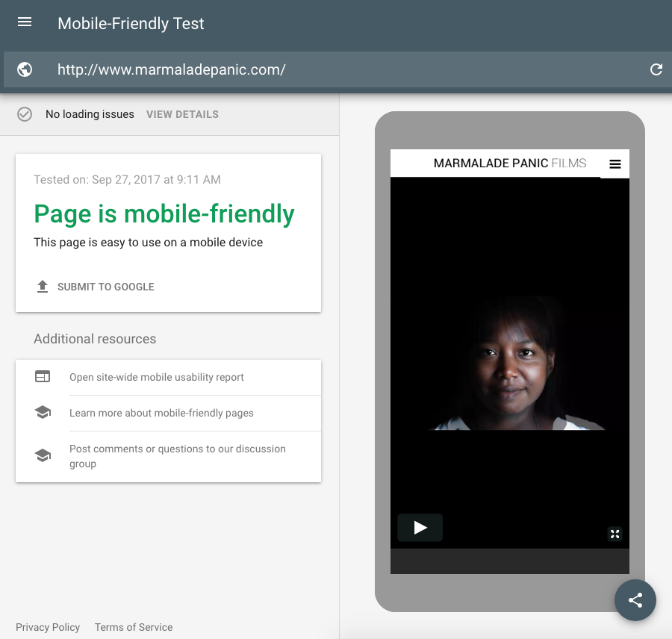
Task: Re-run the test with the refresh icon
Action: pos(656,69)
